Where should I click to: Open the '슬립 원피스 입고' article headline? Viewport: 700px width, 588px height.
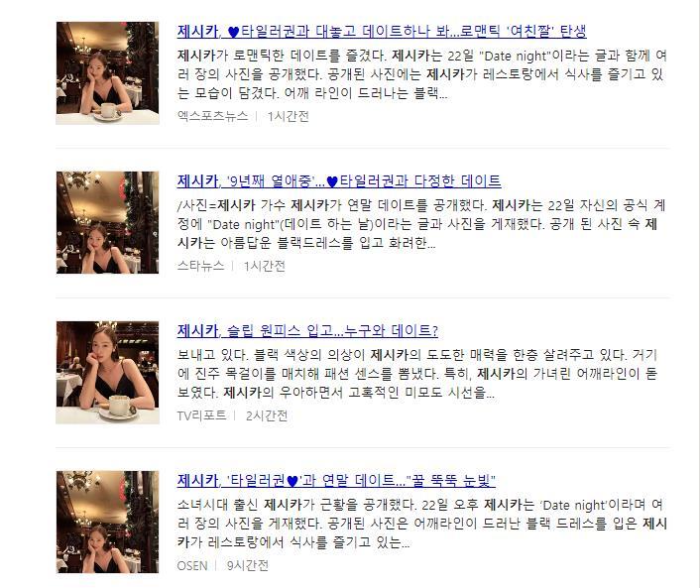(x=307, y=331)
